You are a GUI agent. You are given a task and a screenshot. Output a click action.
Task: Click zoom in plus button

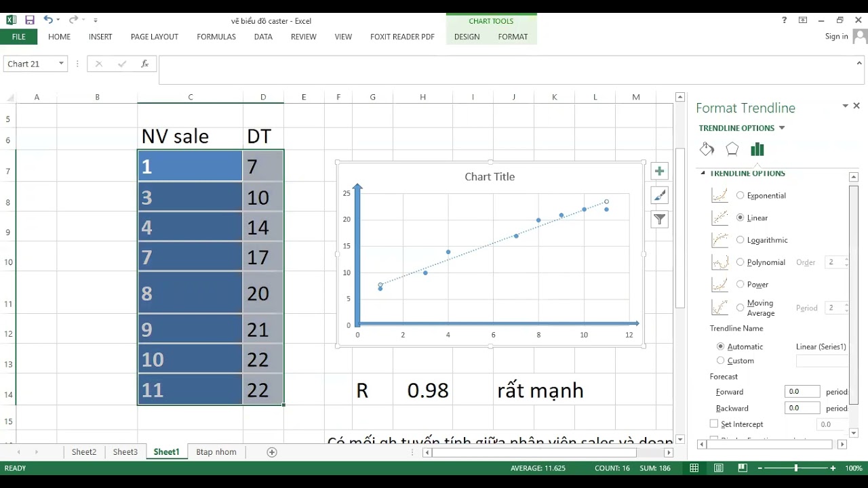pyautogui.click(x=833, y=468)
